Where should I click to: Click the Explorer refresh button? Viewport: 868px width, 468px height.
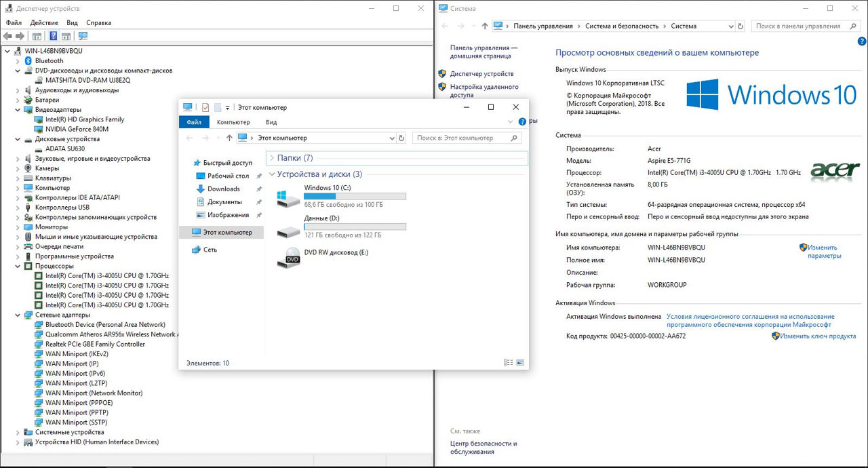click(x=401, y=138)
